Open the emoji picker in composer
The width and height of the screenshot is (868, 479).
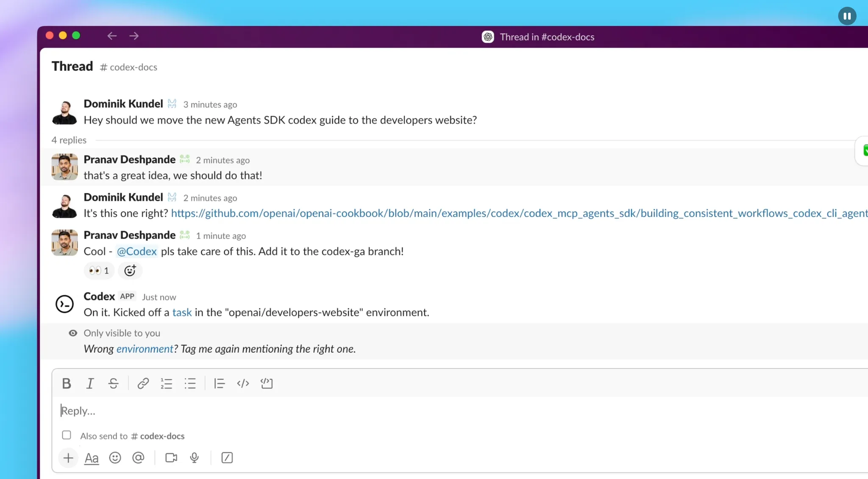coord(115,458)
